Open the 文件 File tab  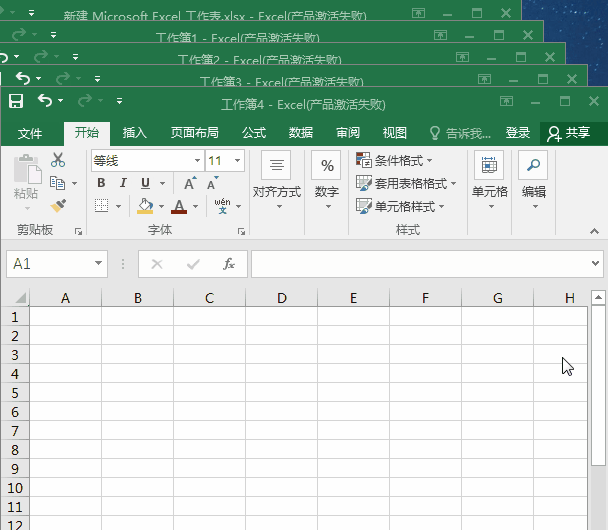[29, 133]
